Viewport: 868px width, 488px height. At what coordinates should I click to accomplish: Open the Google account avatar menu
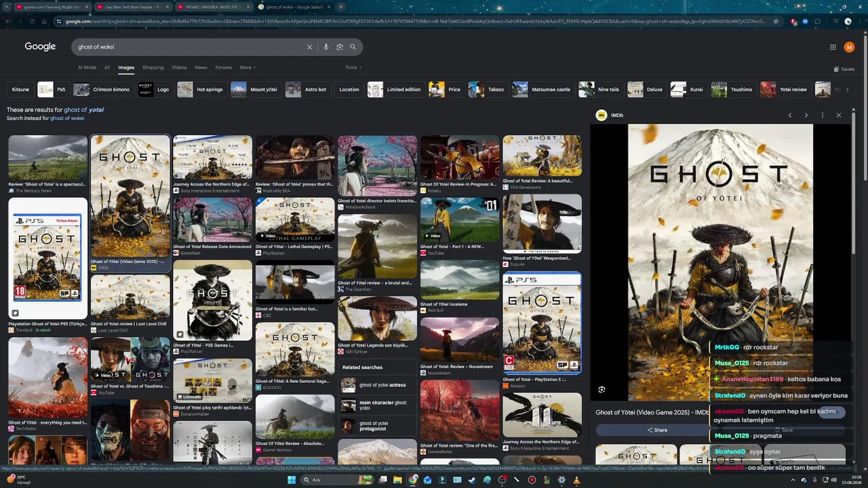849,47
